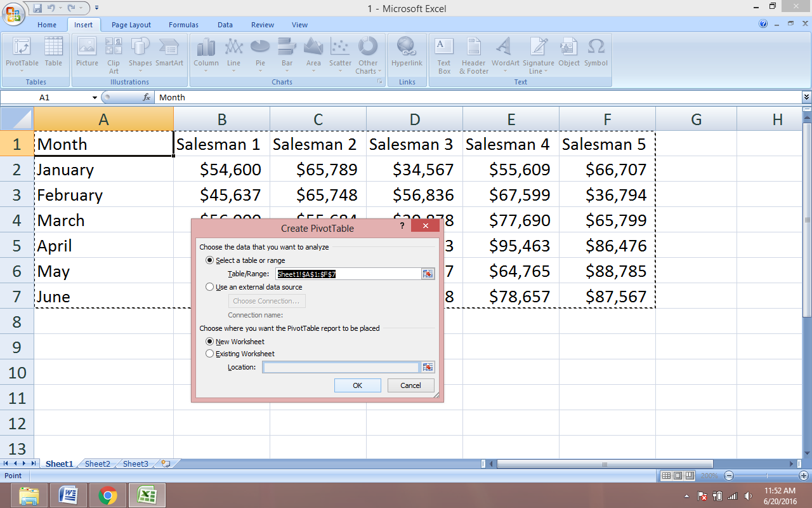This screenshot has width=812, height=508.
Task: Click the Symbol omega icon
Action: pos(596,54)
